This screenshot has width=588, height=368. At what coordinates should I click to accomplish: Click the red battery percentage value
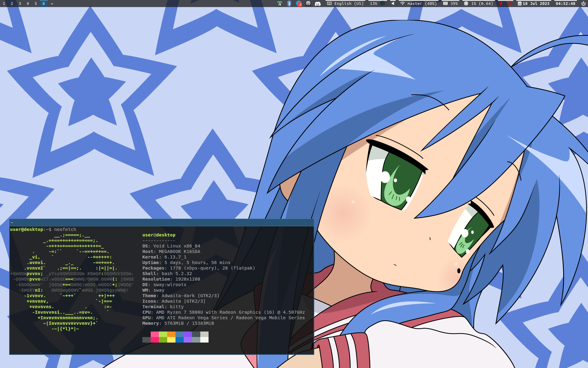coord(509,4)
